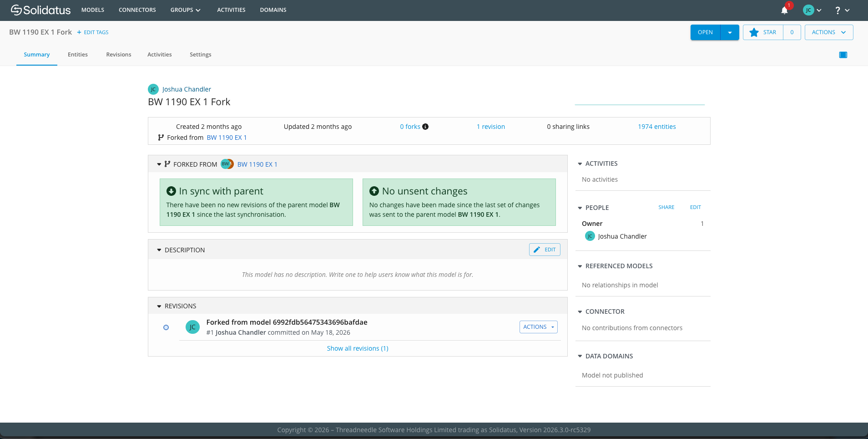Open BW 1190 EX 1 link after Forked from
The width and height of the screenshot is (868, 439).
coord(227,138)
